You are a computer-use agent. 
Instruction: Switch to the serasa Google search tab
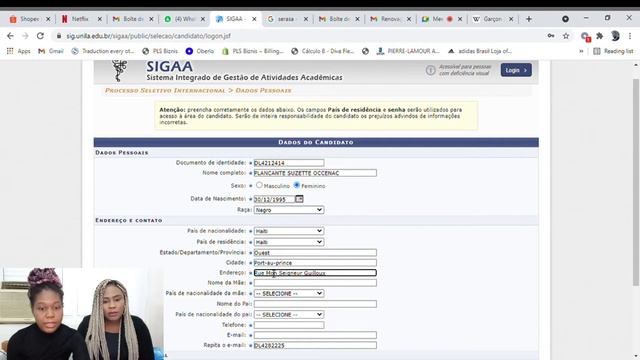287,19
